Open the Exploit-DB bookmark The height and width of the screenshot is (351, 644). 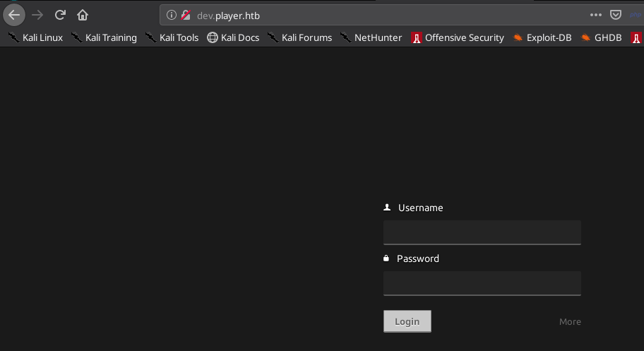click(x=542, y=37)
